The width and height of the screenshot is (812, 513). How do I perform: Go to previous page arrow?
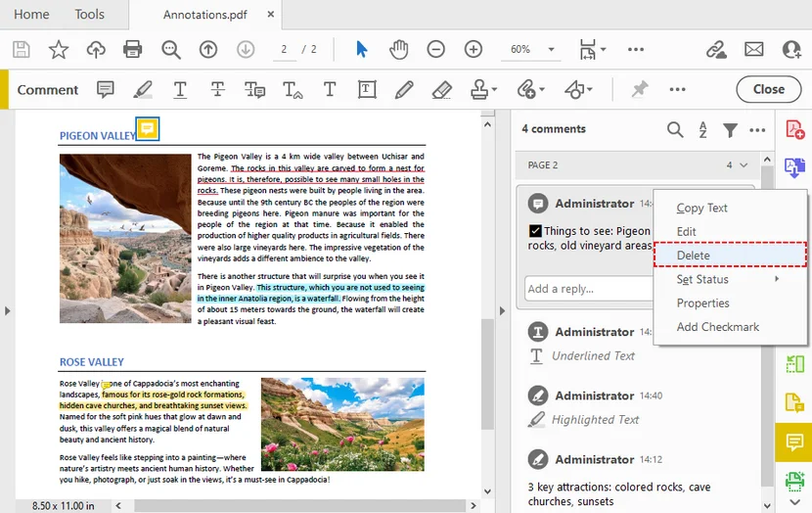click(208, 50)
